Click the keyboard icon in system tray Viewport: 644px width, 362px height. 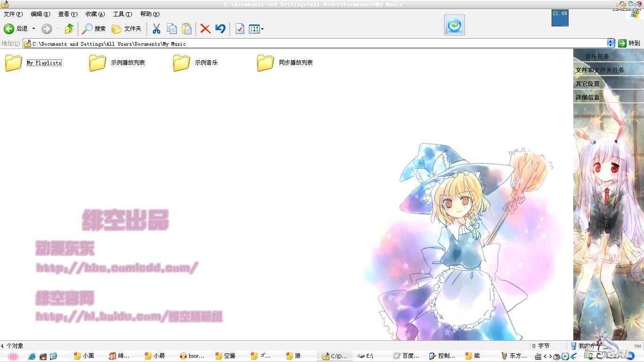pos(538,356)
